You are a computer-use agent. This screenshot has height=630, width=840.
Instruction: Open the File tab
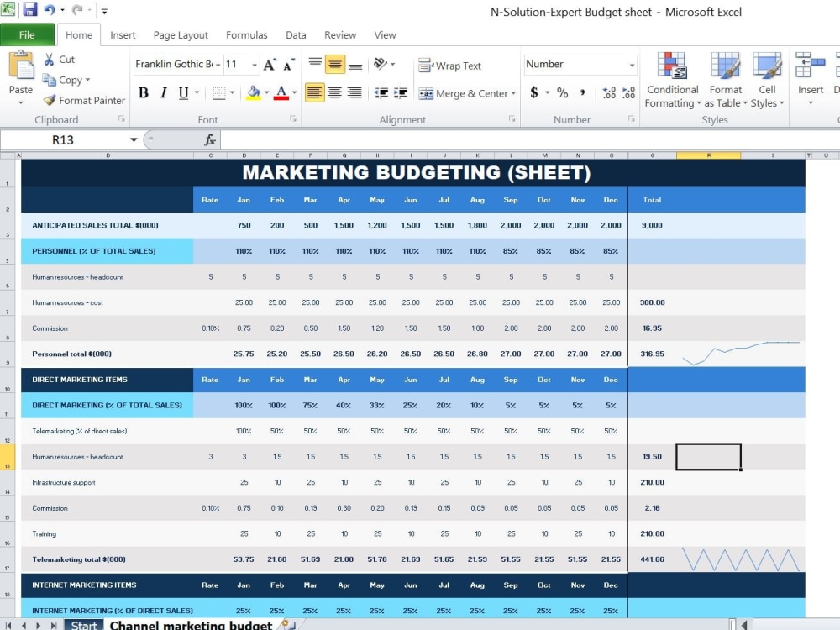tap(28, 34)
